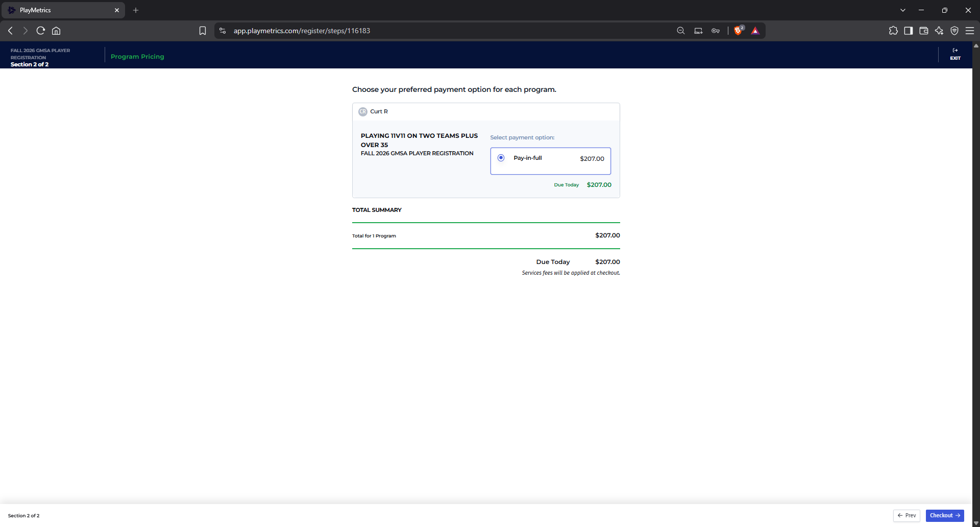Minimize the browser window

tap(921, 10)
